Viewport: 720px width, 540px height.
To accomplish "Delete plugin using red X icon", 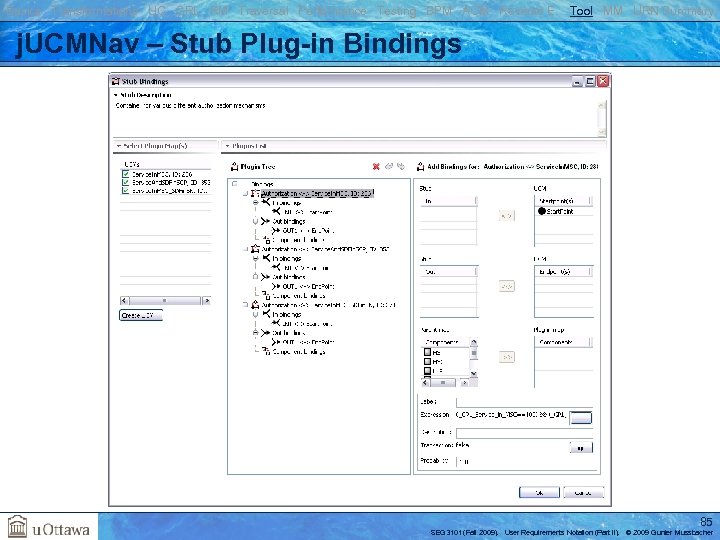I will pyautogui.click(x=376, y=166).
